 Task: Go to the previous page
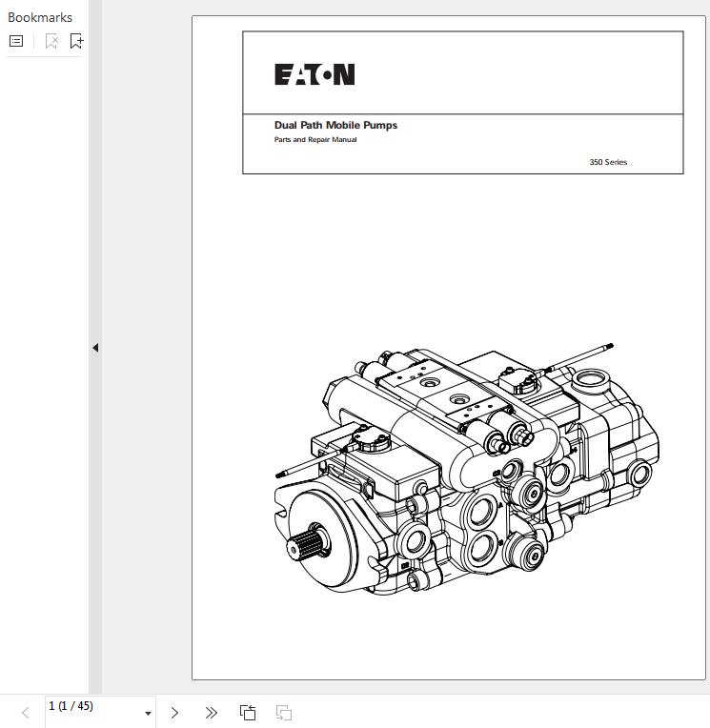pyautogui.click(x=26, y=713)
